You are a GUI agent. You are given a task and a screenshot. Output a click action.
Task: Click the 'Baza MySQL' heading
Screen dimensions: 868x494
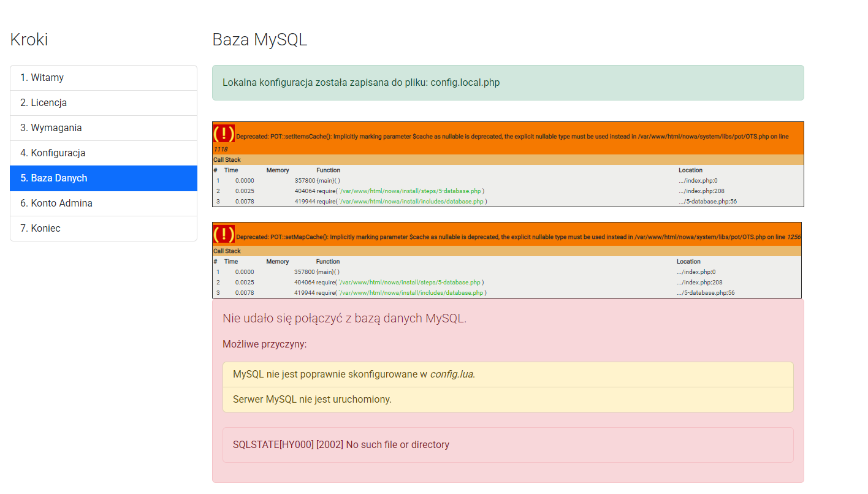click(260, 40)
